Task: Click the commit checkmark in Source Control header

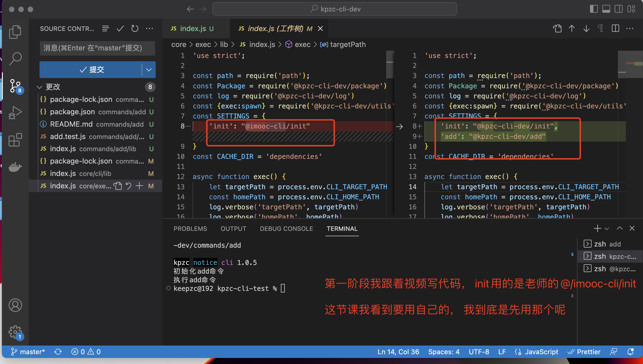Action: click(120, 29)
